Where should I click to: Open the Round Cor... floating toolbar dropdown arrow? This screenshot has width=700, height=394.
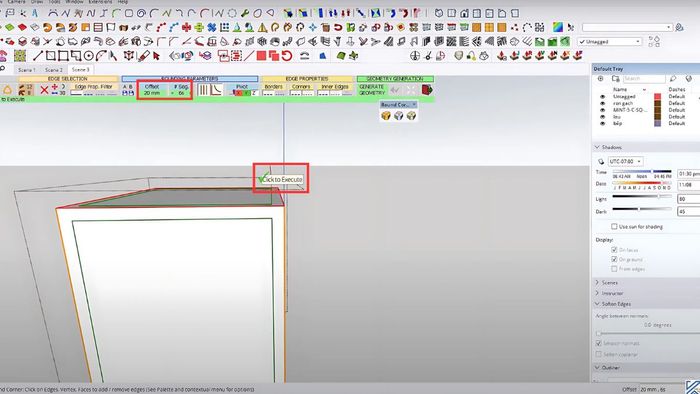coord(414,104)
